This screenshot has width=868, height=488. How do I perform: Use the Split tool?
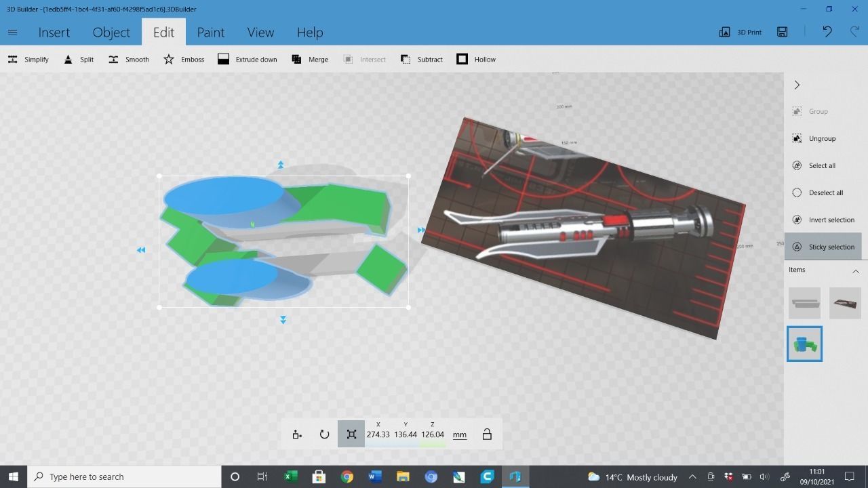(x=79, y=59)
